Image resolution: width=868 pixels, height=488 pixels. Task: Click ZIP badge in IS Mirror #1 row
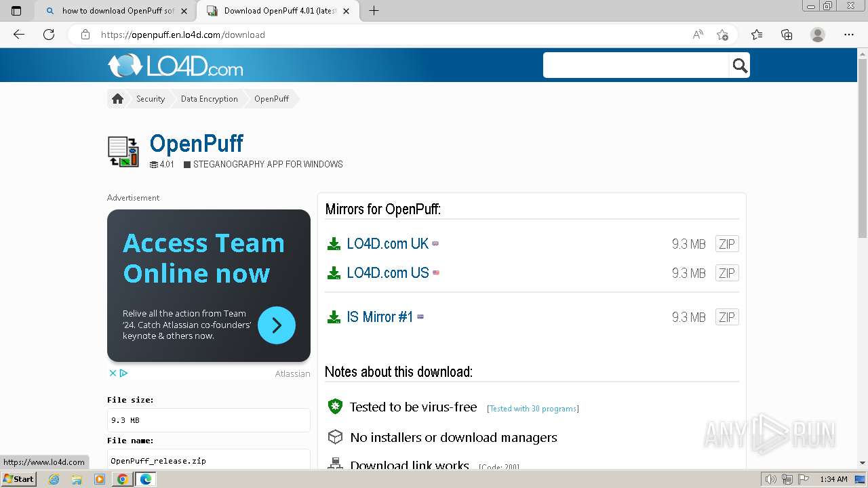[727, 317]
